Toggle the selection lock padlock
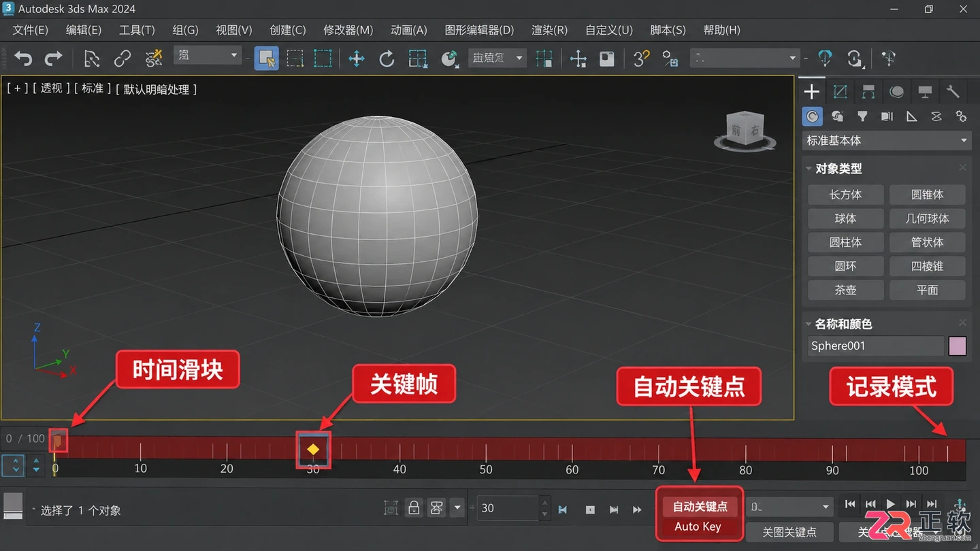 tap(413, 507)
